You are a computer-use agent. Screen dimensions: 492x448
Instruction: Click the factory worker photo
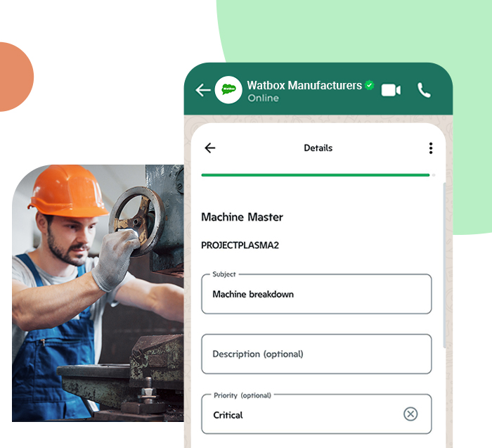click(98, 293)
